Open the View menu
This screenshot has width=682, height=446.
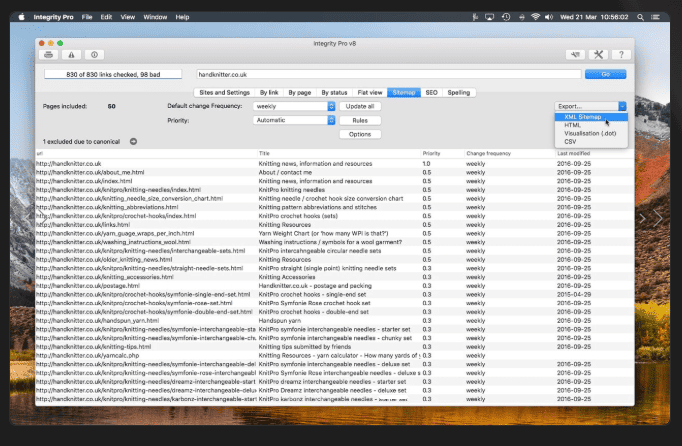pyautogui.click(x=127, y=17)
